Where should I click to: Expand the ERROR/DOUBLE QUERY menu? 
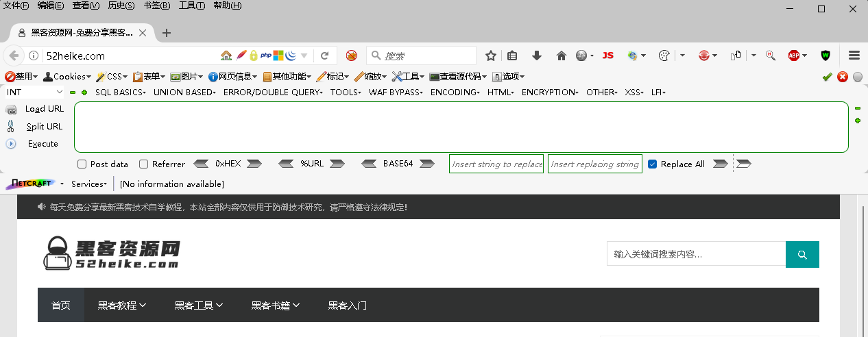273,92
